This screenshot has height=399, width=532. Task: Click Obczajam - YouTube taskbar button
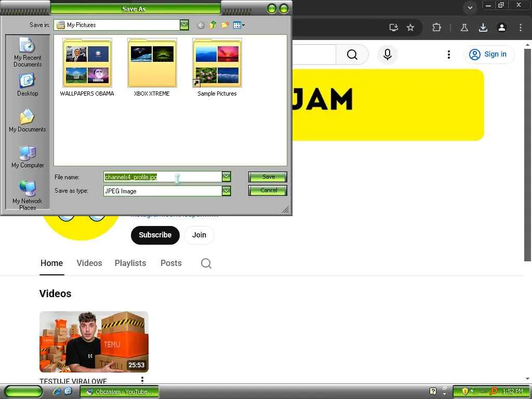click(x=119, y=392)
